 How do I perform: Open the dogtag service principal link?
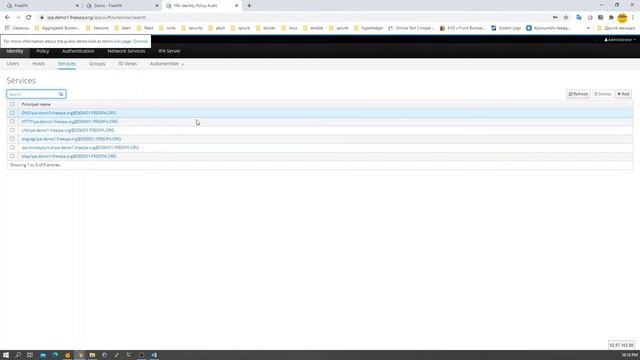tap(71, 139)
